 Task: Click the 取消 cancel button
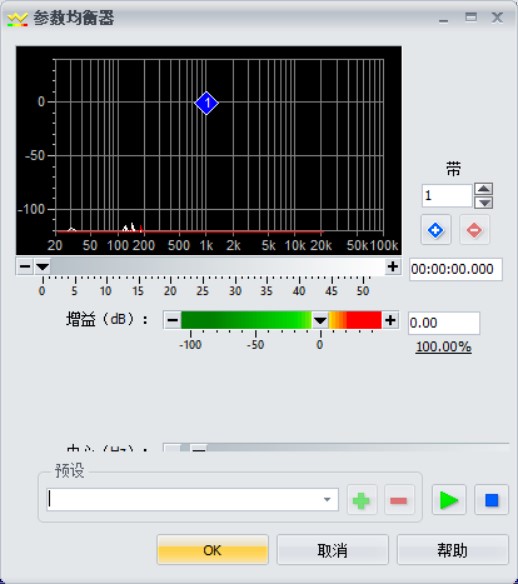[x=333, y=550]
